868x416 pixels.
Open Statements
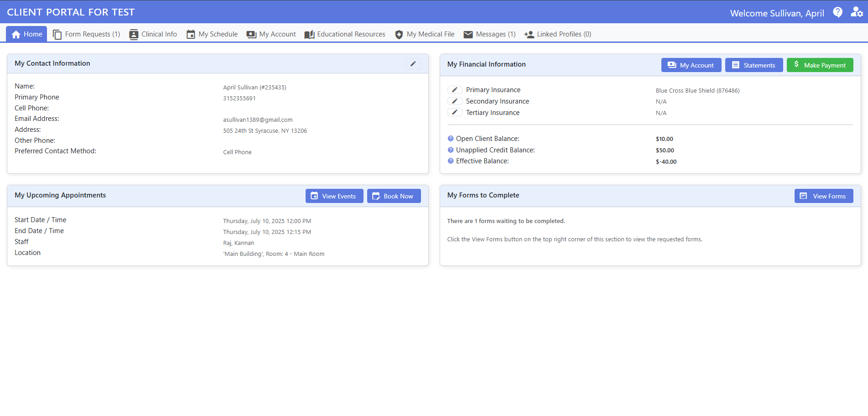point(754,65)
